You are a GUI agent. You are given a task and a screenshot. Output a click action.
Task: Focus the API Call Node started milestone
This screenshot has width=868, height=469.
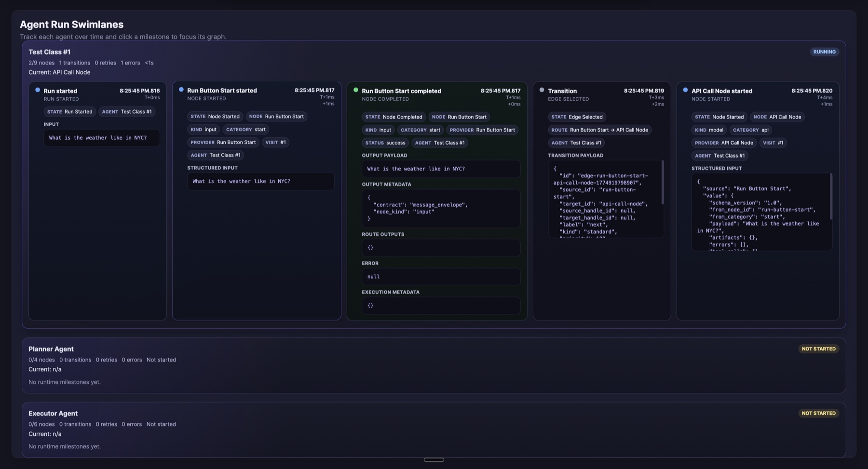pos(758,201)
